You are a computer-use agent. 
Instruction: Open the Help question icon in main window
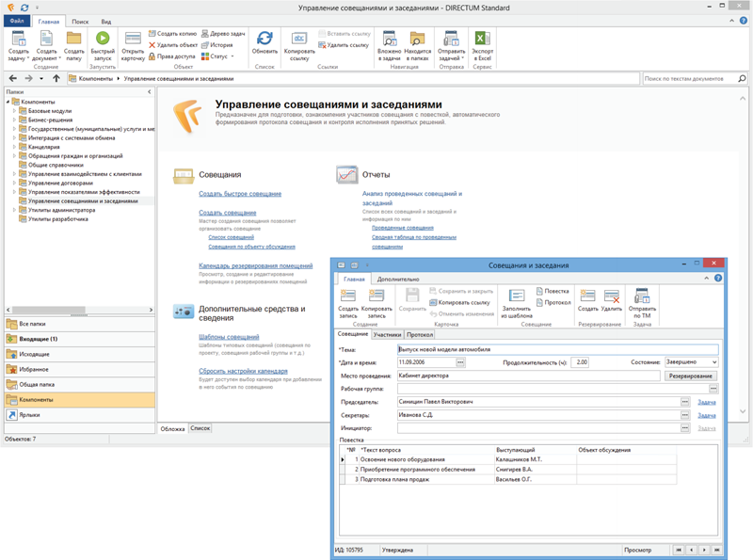744,21
